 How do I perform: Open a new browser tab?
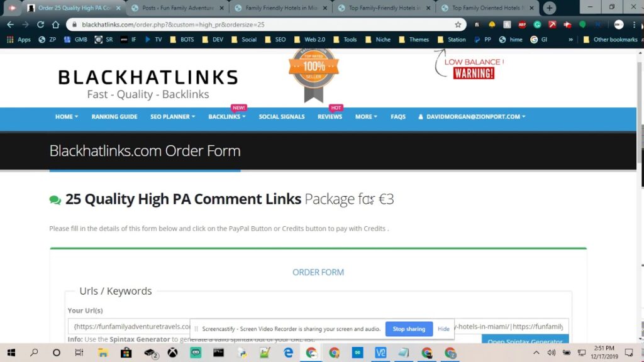549,8
